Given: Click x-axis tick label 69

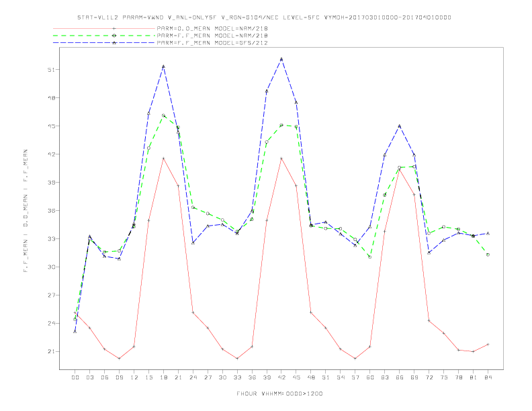Looking at the screenshot, I should pos(414,377).
